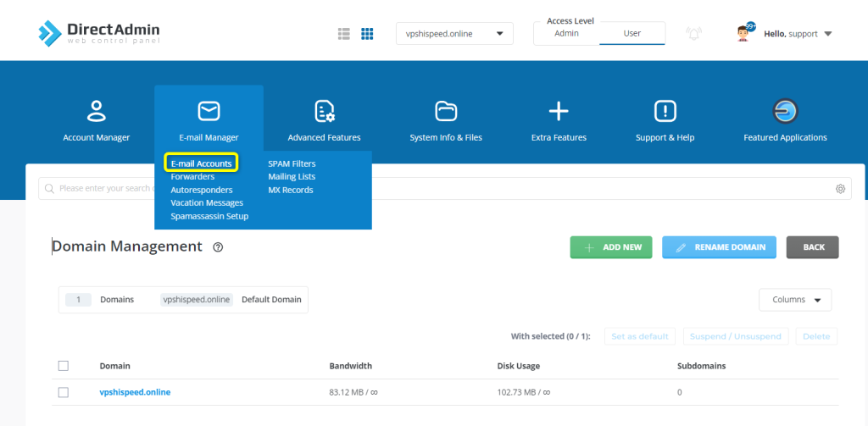868x426 pixels.
Task: Sort by the Disk Usage column header
Action: 519,366
